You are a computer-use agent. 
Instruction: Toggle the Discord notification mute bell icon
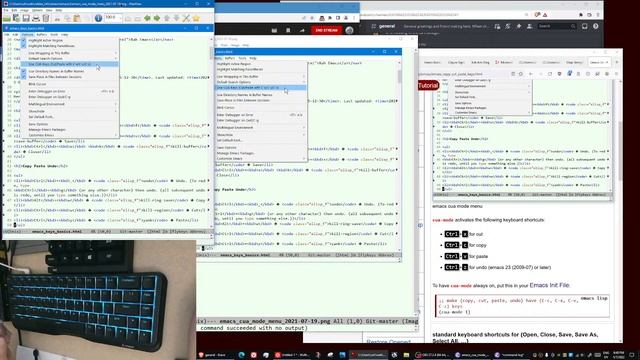[x=508, y=26]
